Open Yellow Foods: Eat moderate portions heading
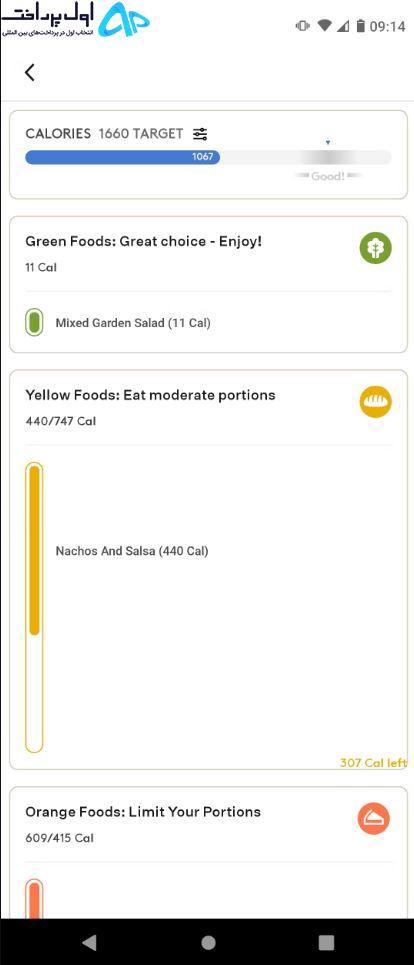 pos(150,395)
